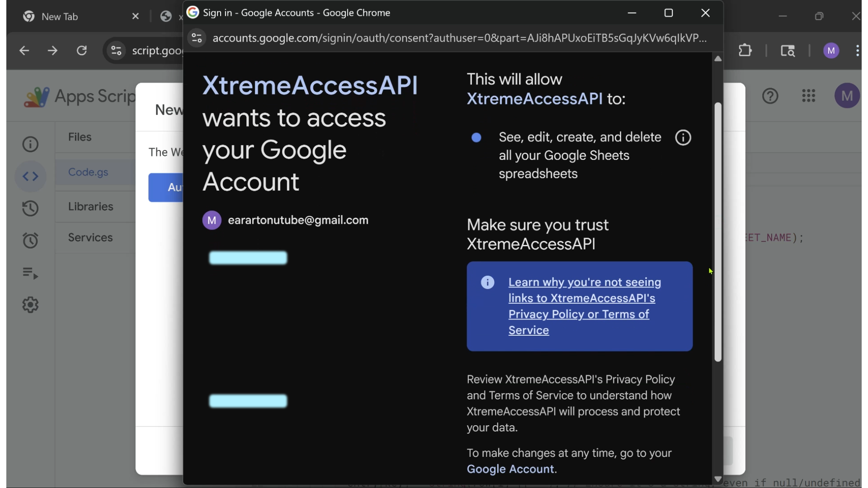868x488 pixels.
Task: Click the popup address bar URL field
Action: 459,38
